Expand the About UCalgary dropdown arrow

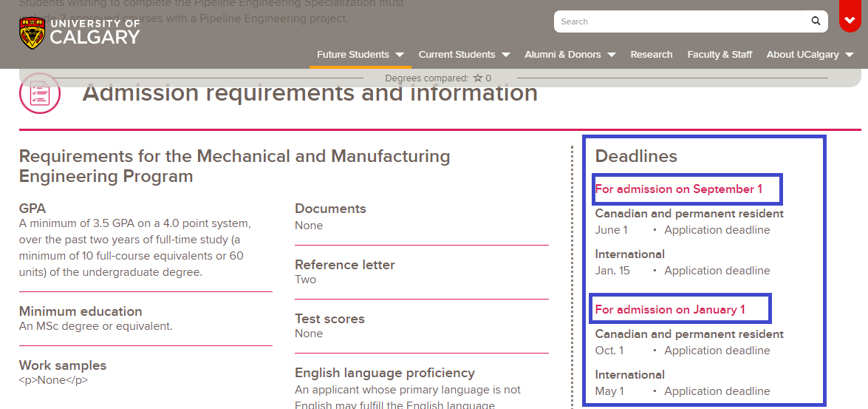(850, 55)
